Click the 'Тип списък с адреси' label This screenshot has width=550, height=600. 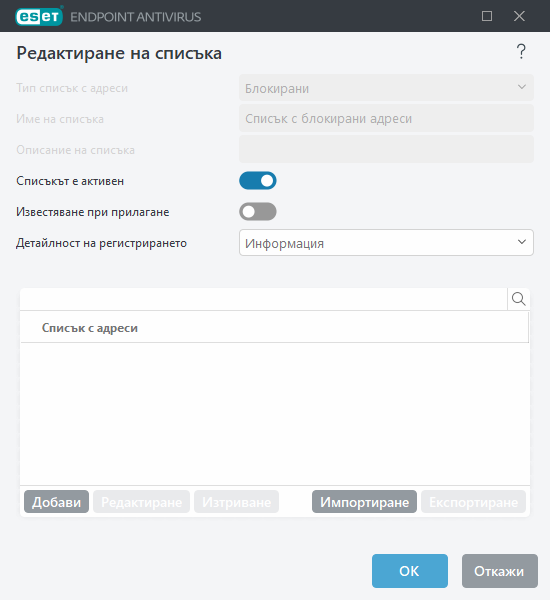point(72,88)
